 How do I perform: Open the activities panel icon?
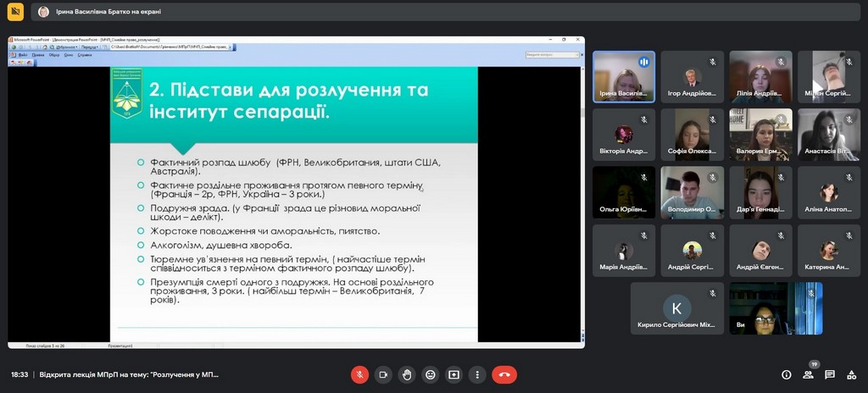(852, 374)
